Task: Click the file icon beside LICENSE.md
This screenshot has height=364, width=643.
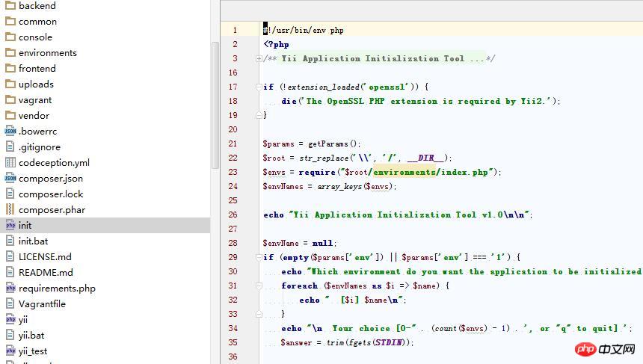Action: tap(10, 256)
